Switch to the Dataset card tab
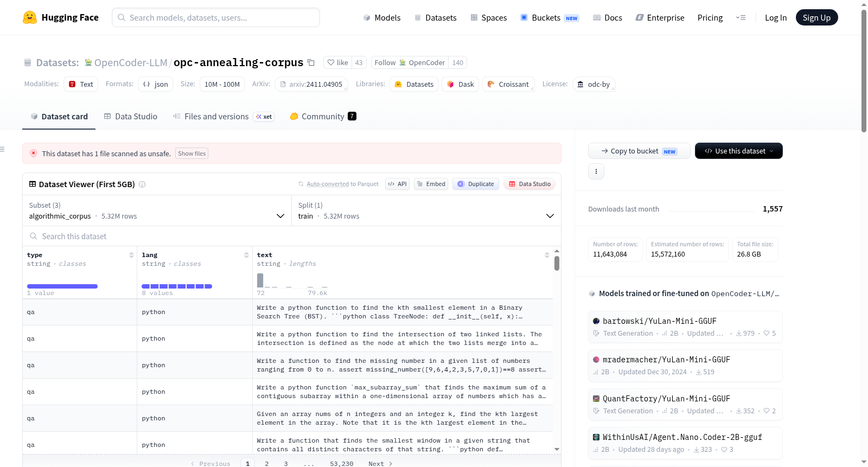This screenshot has height=467, width=868. [x=59, y=116]
